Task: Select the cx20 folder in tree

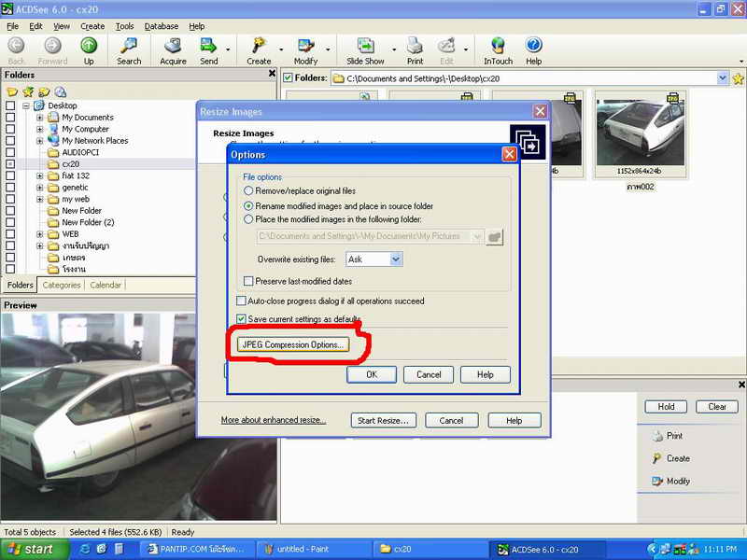Action: point(71,164)
